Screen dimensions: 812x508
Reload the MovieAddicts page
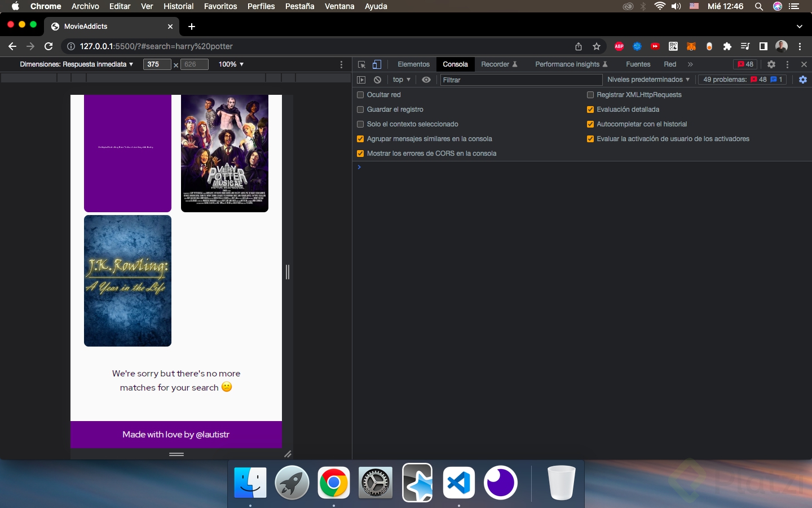(x=48, y=46)
